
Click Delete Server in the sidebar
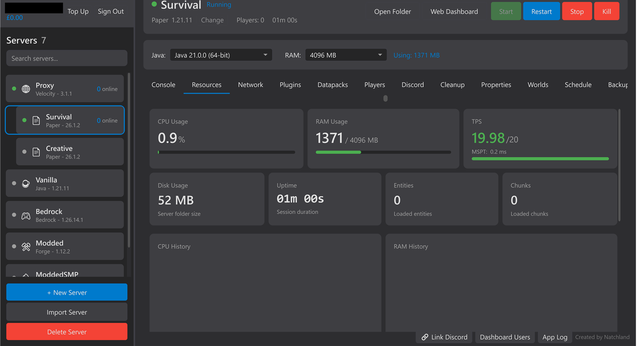(67, 331)
